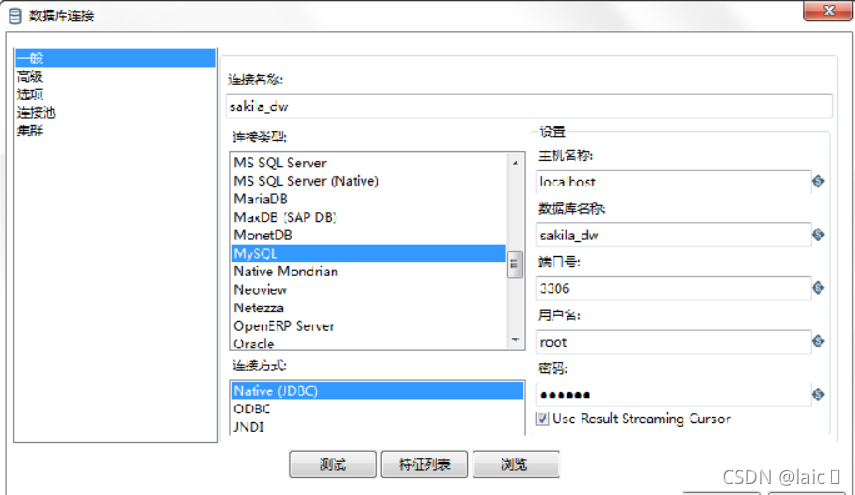Click the database name input field
Image resolution: width=855 pixels, height=495 pixels.
coord(673,235)
